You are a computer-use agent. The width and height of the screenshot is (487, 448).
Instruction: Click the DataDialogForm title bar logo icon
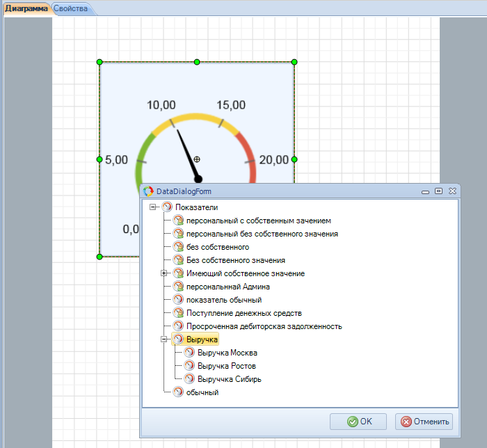[147, 191]
